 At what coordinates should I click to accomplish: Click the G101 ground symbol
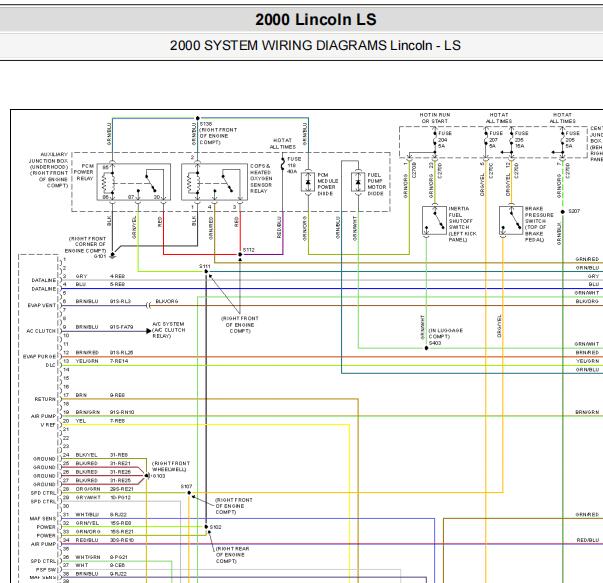pyautogui.click(x=112, y=255)
